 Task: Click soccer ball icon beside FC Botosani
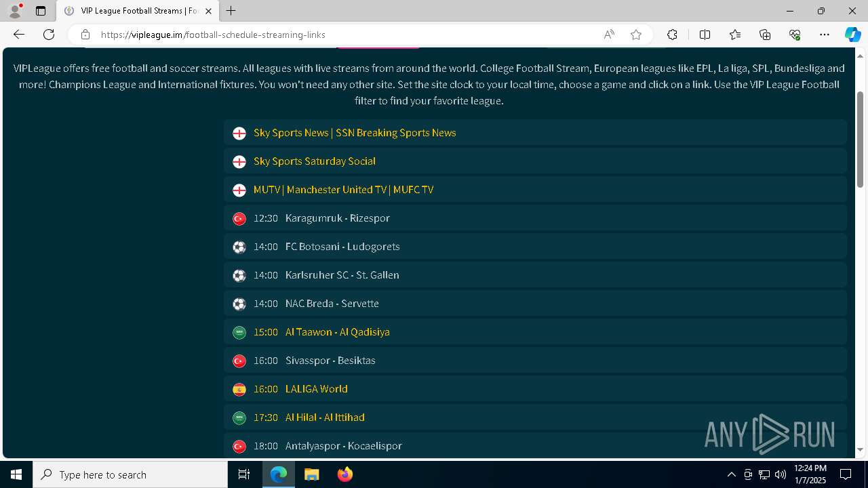pyautogui.click(x=239, y=247)
